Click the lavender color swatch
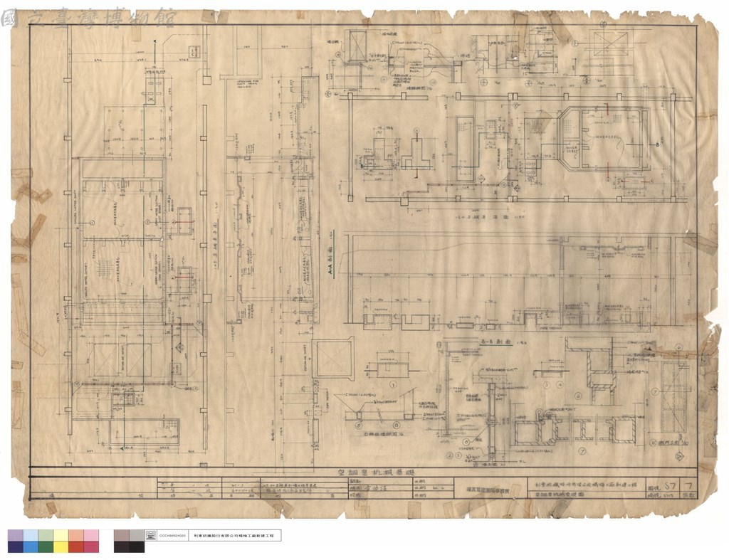Viewport: 729px width, 560px height. [16, 536]
